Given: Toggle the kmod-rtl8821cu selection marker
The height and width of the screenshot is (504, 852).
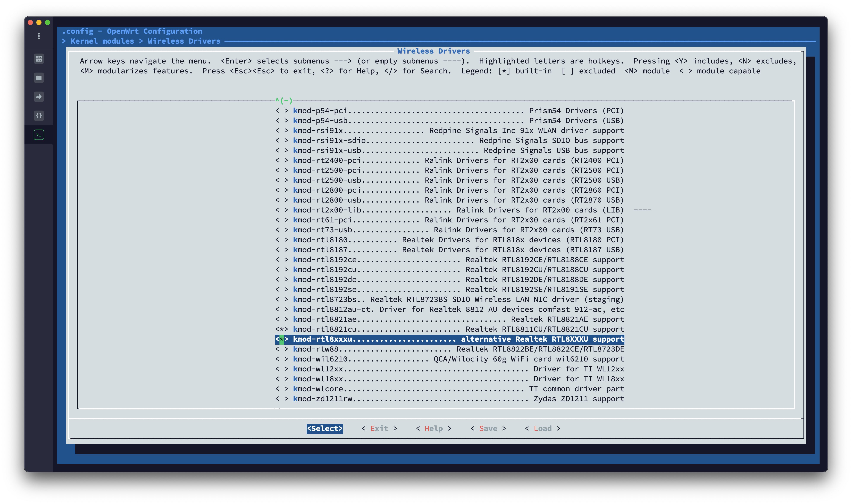Looking at the screenshot, I should [x=281, y=329].
